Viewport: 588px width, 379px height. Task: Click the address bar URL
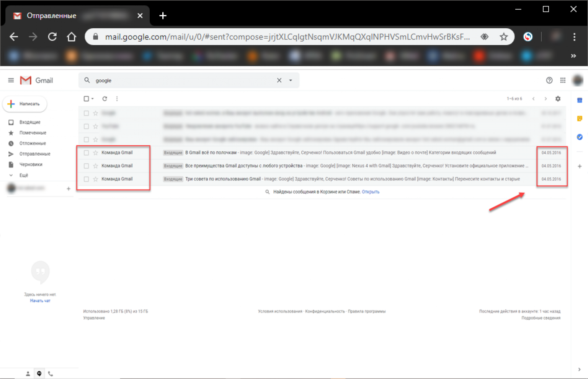click(287, 37)
